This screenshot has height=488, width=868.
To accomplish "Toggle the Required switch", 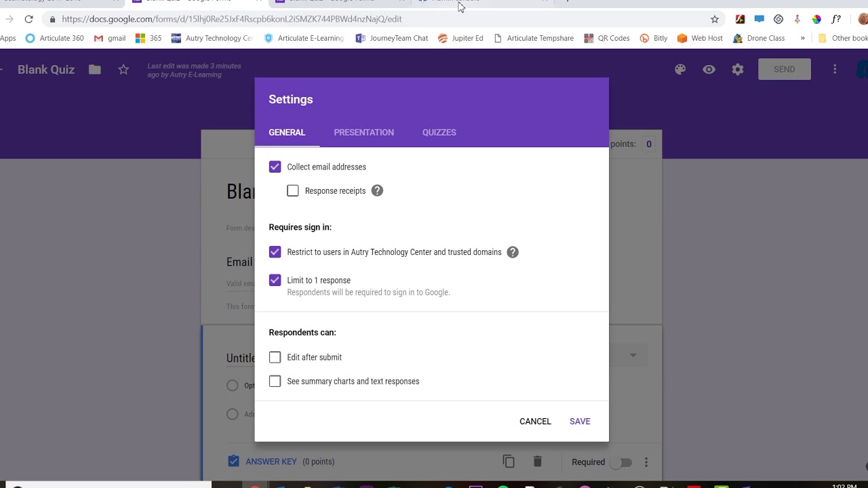I will click(x=620, y=462).
